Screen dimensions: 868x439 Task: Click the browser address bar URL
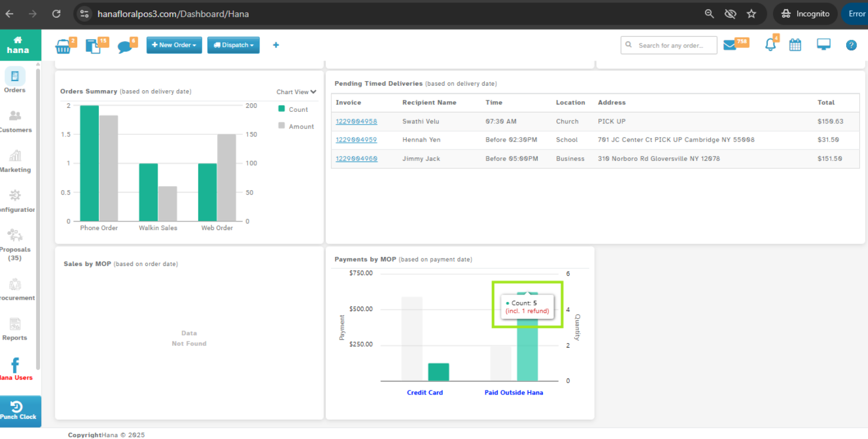click(174, 14)
